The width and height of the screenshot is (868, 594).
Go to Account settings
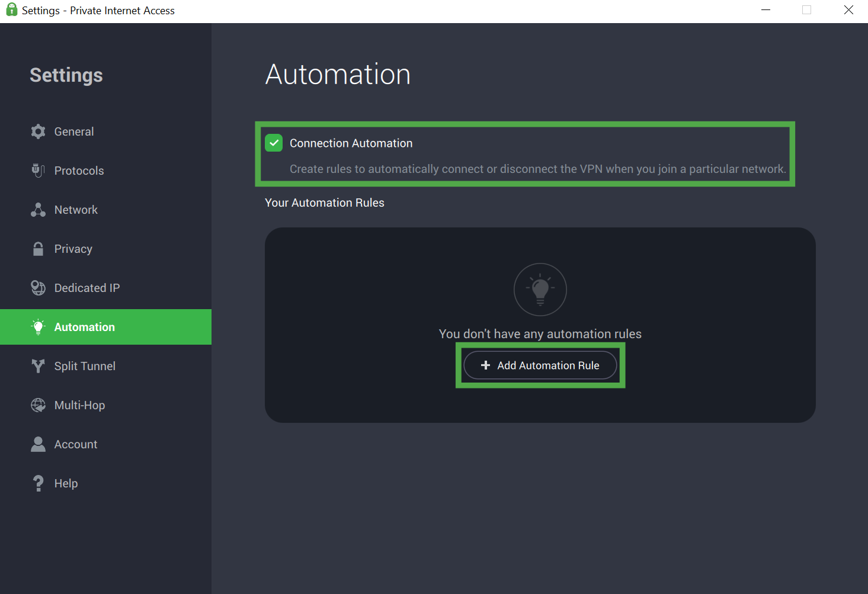point(105,444)
